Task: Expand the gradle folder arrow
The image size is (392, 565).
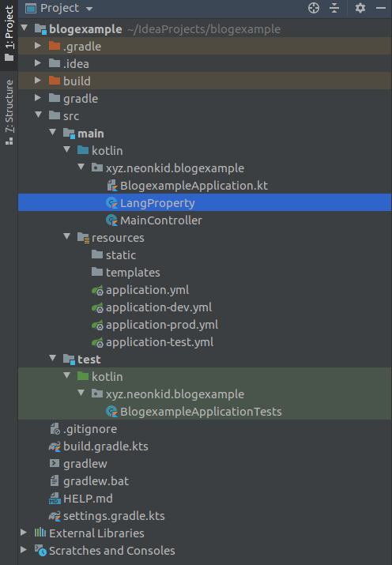Action: [38, 98]
